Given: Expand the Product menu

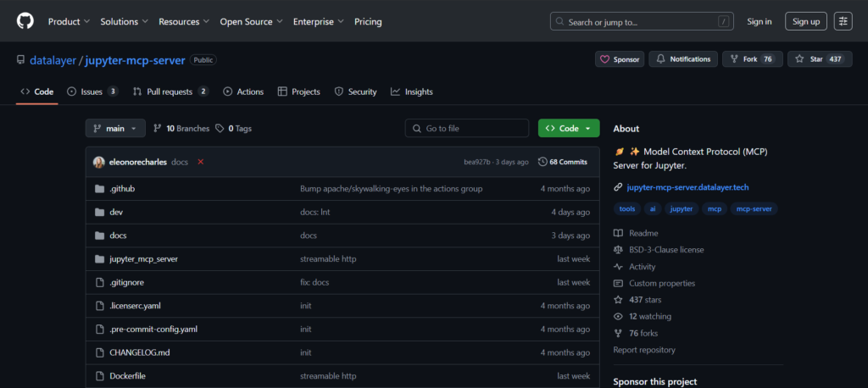Looking at the screenshot, I should pyautogui.click(x=69, y=21).
